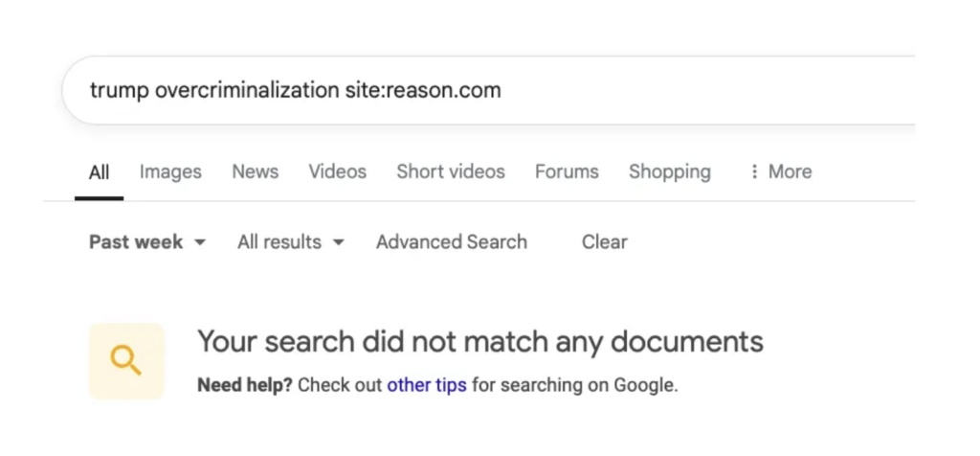Image resolution: width=980 pixels, height=456 pixels.
Task: Click the Past week dropdown arrow
Action: [200, 242]
